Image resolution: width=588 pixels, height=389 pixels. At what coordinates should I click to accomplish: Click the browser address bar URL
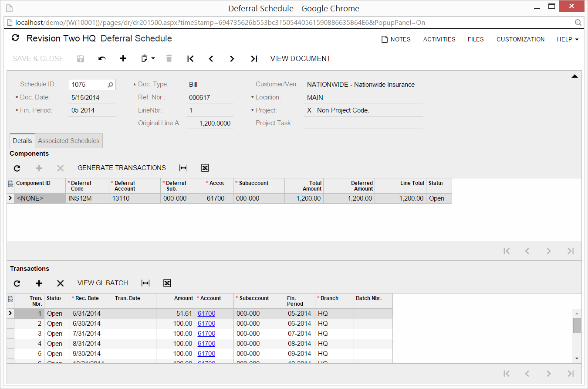(220, 22)
